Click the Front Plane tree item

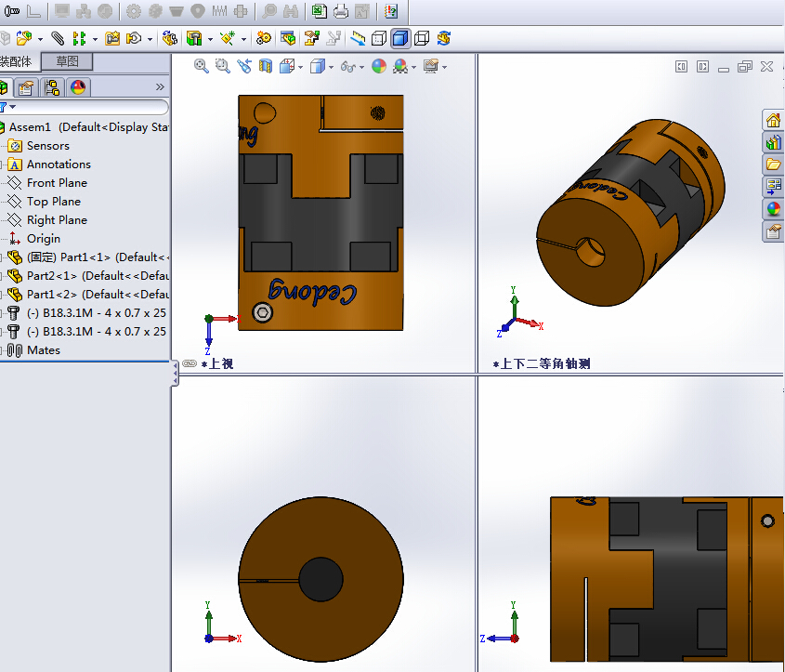[57, 183]
